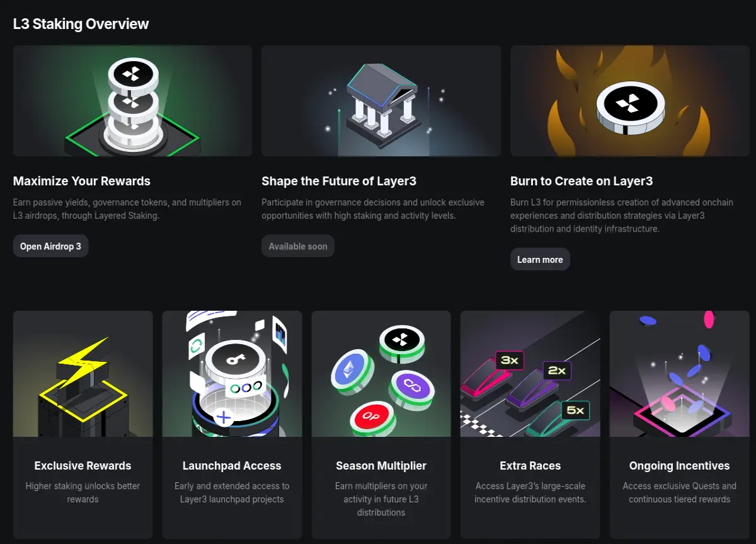The width and height of the screenshot is (756, 544).
Task: Click the Ethereum coin icon
Action: point(353,373)
